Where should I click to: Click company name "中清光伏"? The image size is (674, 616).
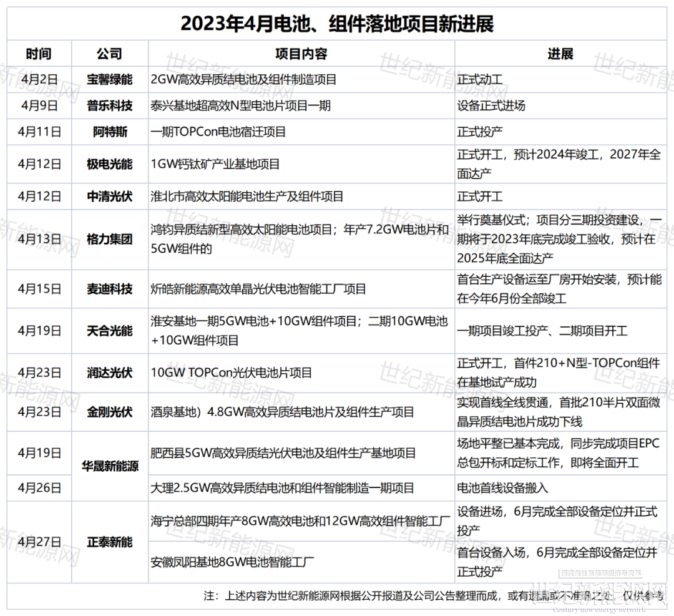coord(110,197)
